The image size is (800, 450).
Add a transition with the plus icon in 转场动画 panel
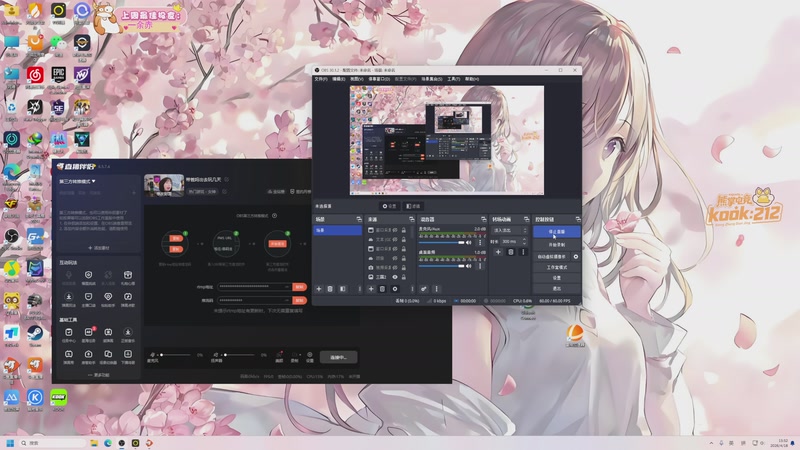pos(498,252)
